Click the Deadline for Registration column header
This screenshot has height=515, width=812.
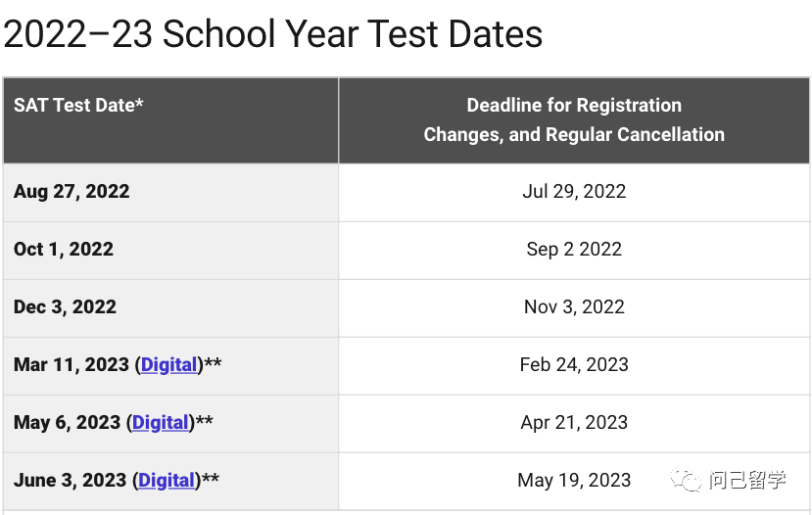click(x=574, y=120)
